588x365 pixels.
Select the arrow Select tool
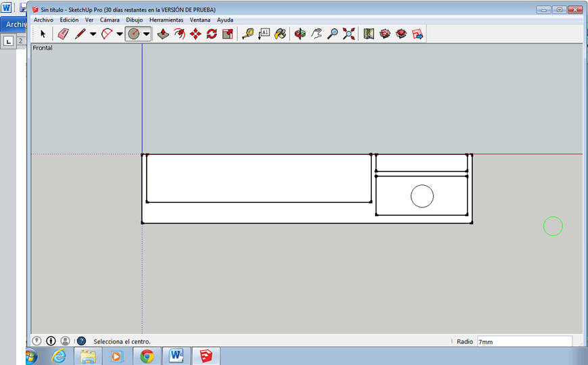point(43,34)
